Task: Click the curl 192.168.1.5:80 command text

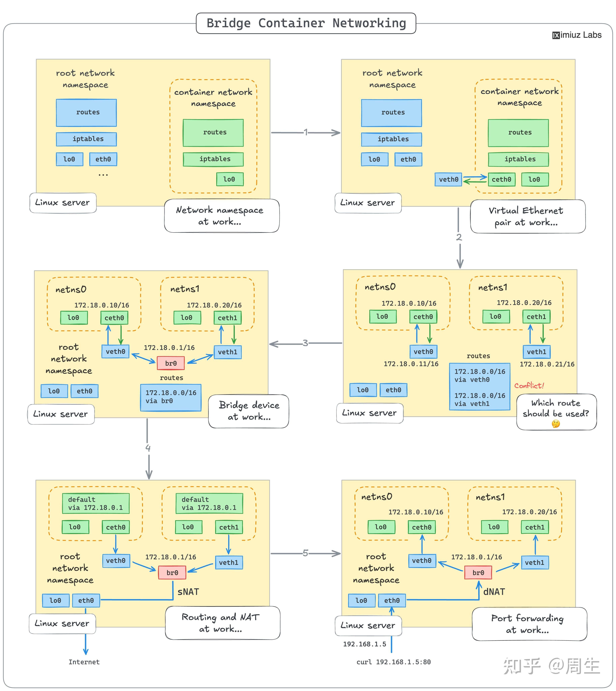Action: coord(394,662)
